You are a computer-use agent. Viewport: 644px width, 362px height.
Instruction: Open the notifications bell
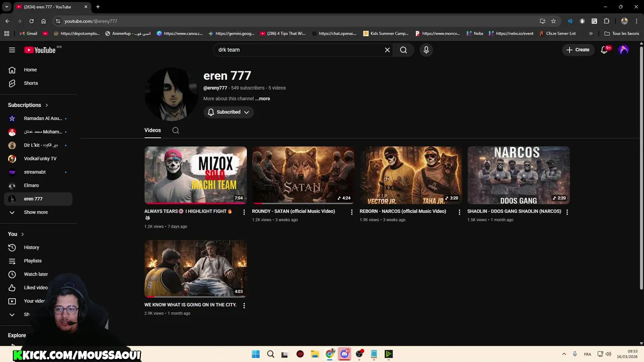604,50
